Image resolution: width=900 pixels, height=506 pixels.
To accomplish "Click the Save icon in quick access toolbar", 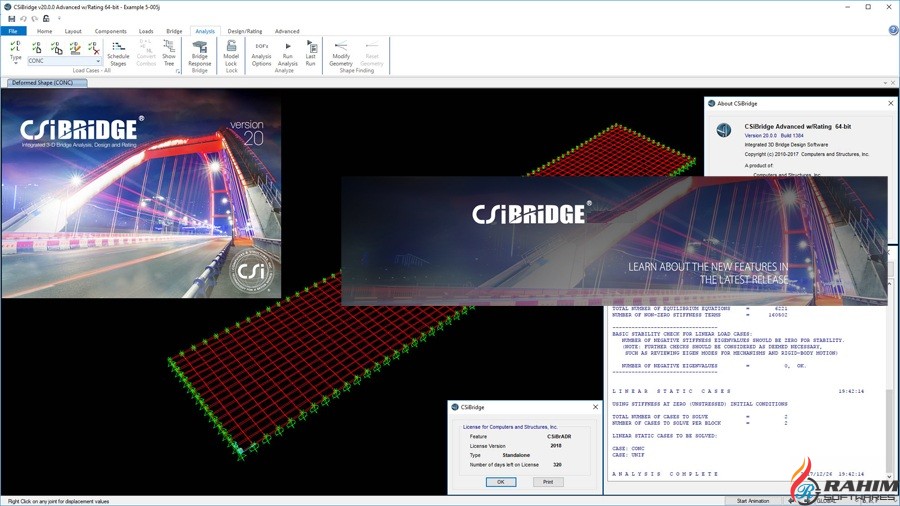I will pyautogui.click(x=11, y=18).
